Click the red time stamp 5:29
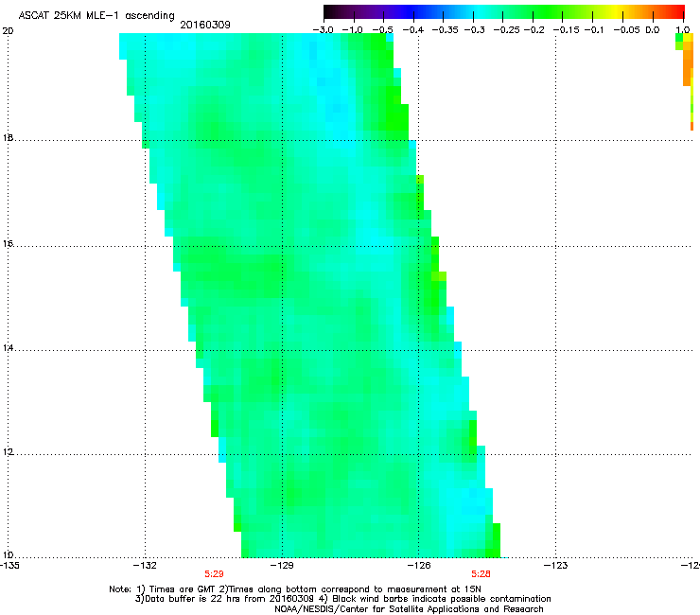The width and height of the screenshot is (700, 615). pos(215,574)
